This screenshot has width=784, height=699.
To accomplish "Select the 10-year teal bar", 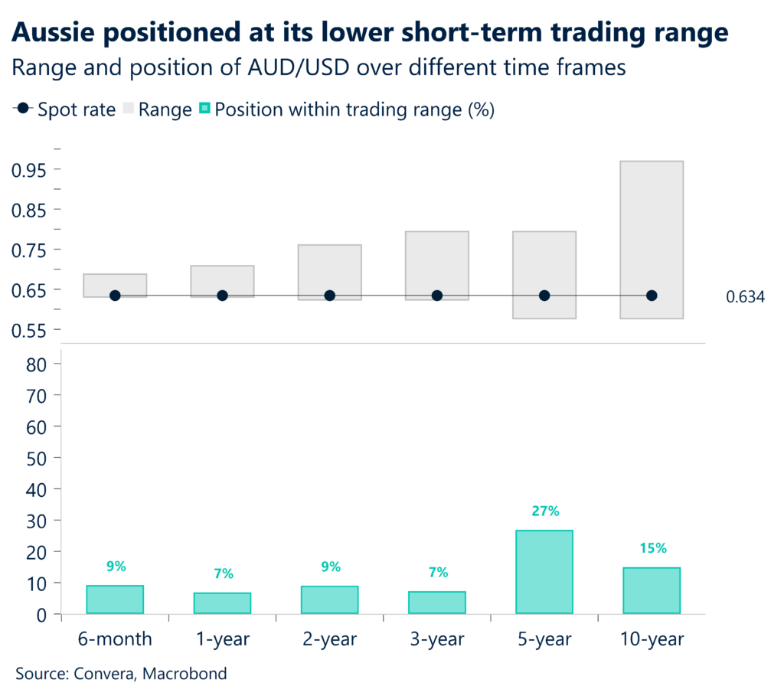I will pos(652,590).
